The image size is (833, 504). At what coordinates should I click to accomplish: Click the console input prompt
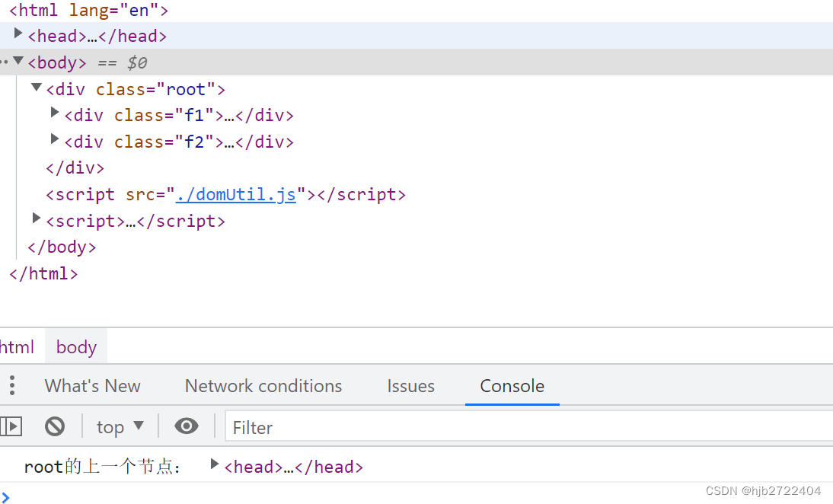pyautogui.click(x=416, y=496)
